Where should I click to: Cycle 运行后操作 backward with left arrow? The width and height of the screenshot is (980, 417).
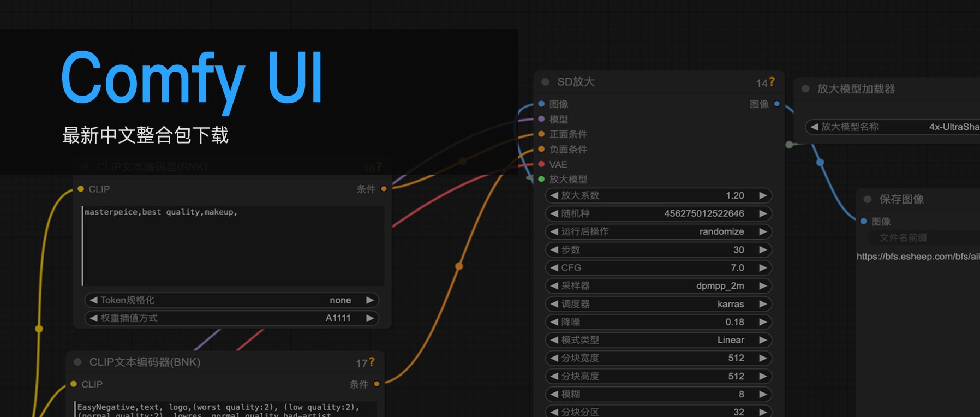point(554,231)
